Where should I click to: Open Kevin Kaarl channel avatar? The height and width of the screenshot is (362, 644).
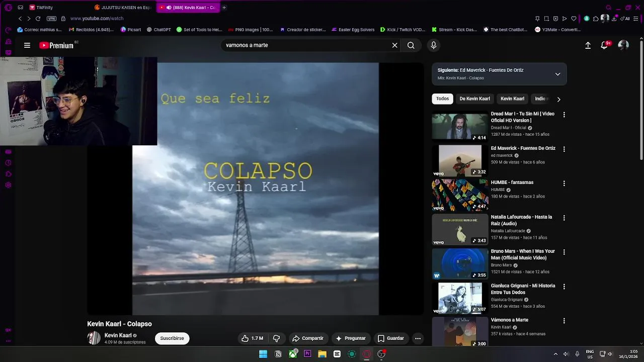pos(94,338)
